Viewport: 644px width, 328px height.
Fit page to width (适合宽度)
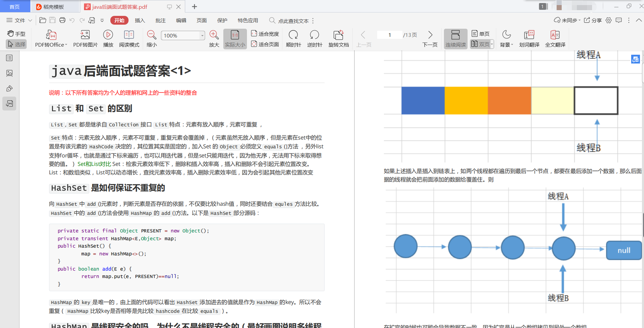tap(265, 34)
